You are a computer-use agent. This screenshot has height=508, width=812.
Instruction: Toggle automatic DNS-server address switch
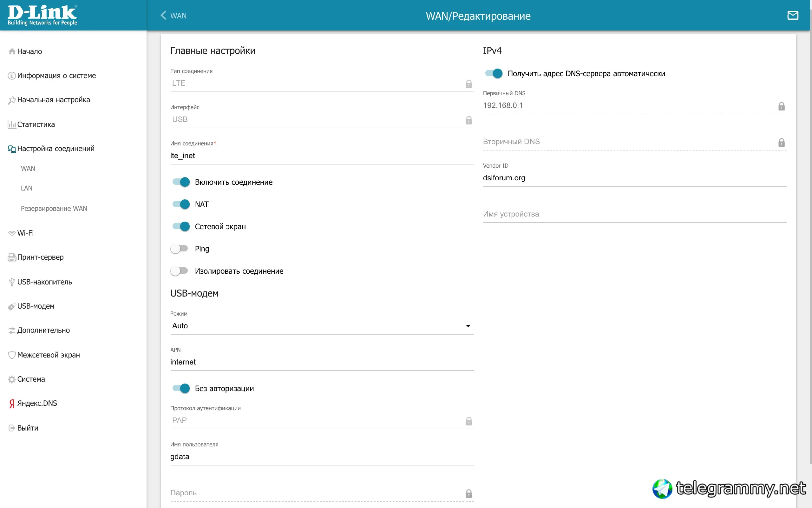pos(494,73)
